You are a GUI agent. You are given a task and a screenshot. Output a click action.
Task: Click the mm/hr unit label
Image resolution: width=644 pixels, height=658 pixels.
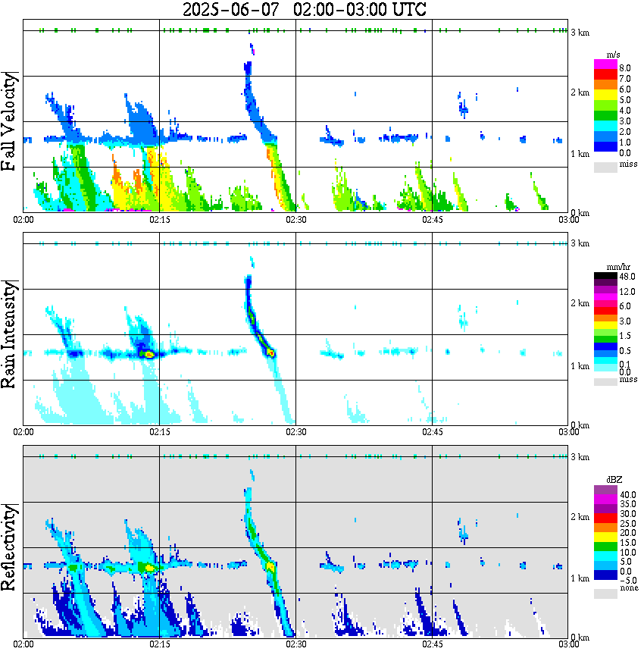[x=618, y=267]
